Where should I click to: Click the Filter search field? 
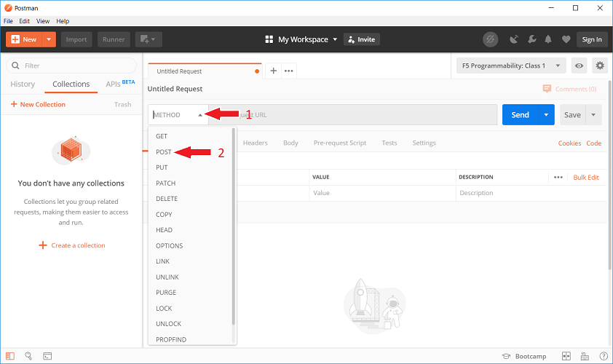pos(71,66)
